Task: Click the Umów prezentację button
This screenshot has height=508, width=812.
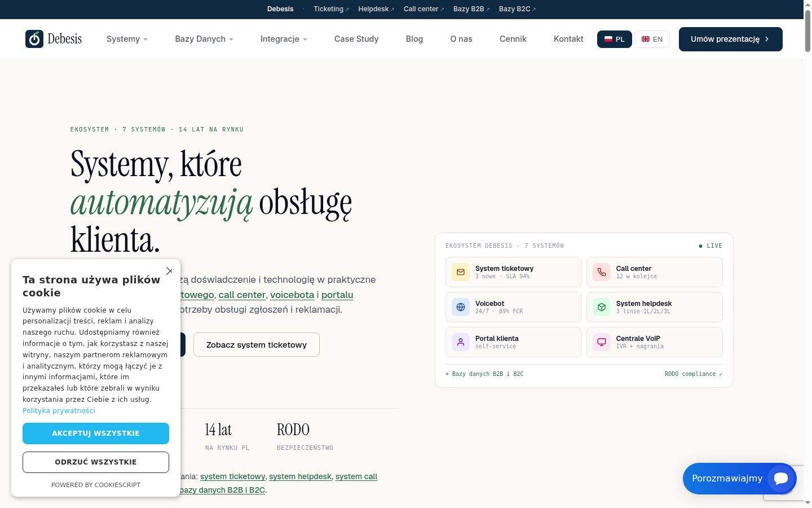Action: click(x=731, y=39)
